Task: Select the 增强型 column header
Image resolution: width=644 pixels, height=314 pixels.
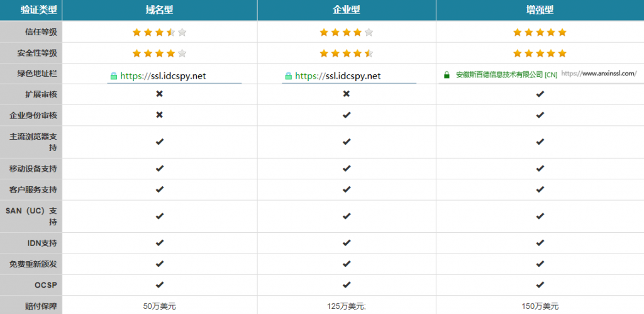Action: [540, 10]
